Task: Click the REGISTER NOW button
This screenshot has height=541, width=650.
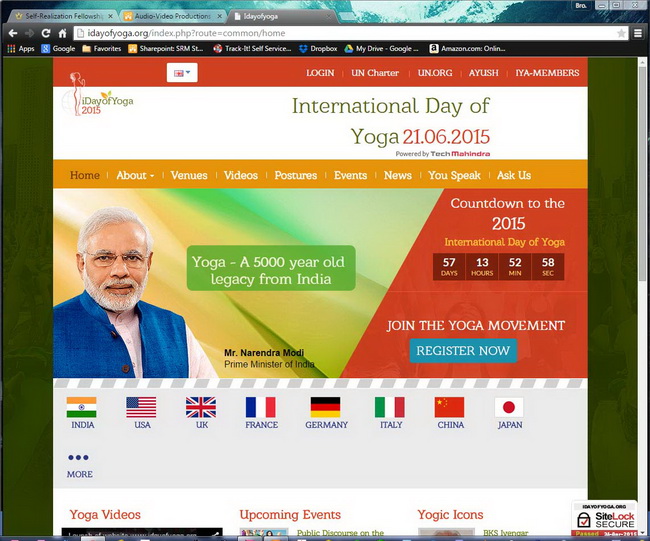Action: coord(463,351)
